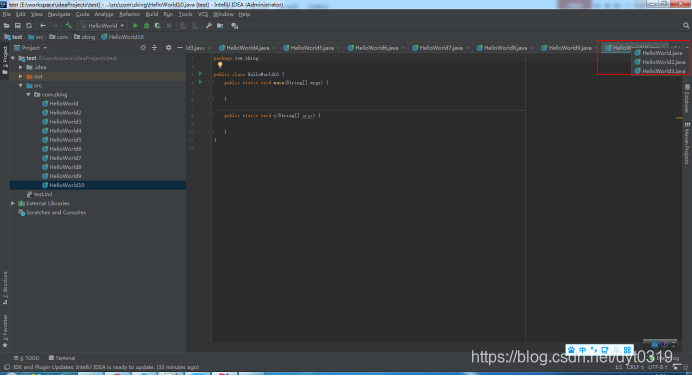Click run gutter arrow beside main method
The height and width of the screenshot is (376, 692).
[x=200, y=82]
